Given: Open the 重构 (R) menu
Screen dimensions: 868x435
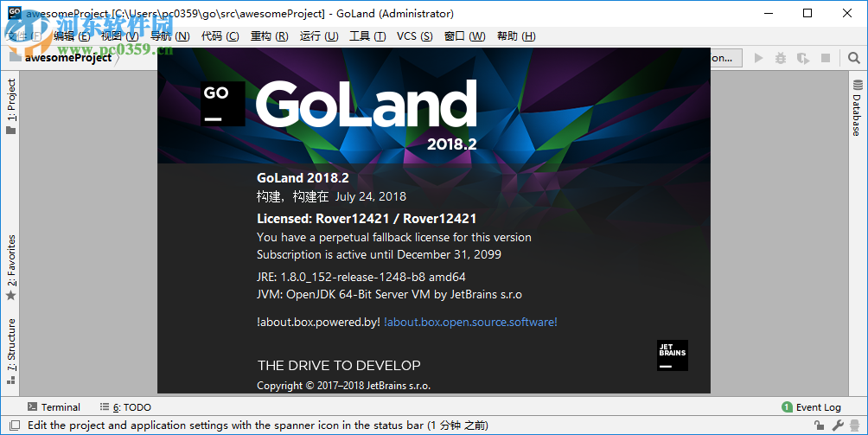Looking at the screenshot, I should 269,36.
